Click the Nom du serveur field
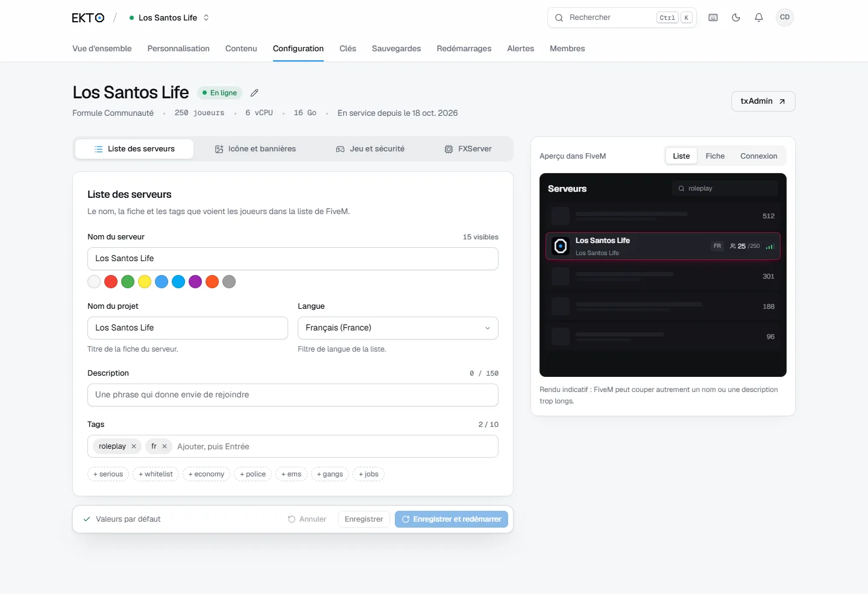 tap(293, 259)
